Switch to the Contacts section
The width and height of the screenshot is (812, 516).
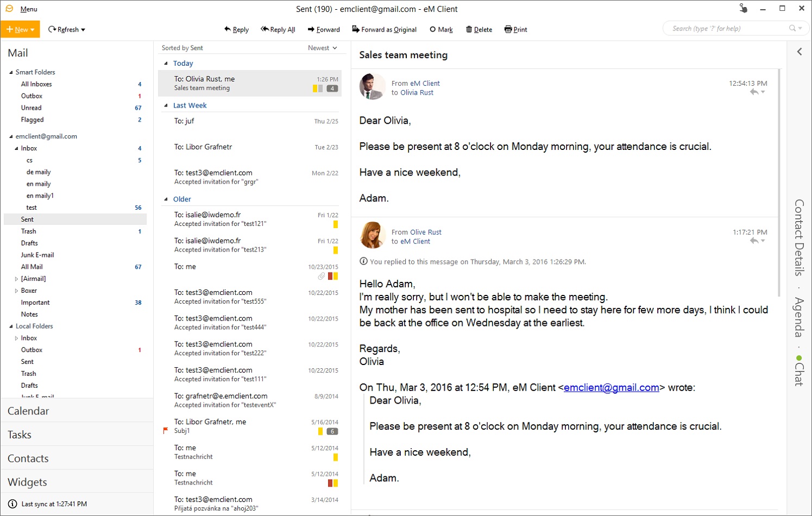click(x=77, y=458)
